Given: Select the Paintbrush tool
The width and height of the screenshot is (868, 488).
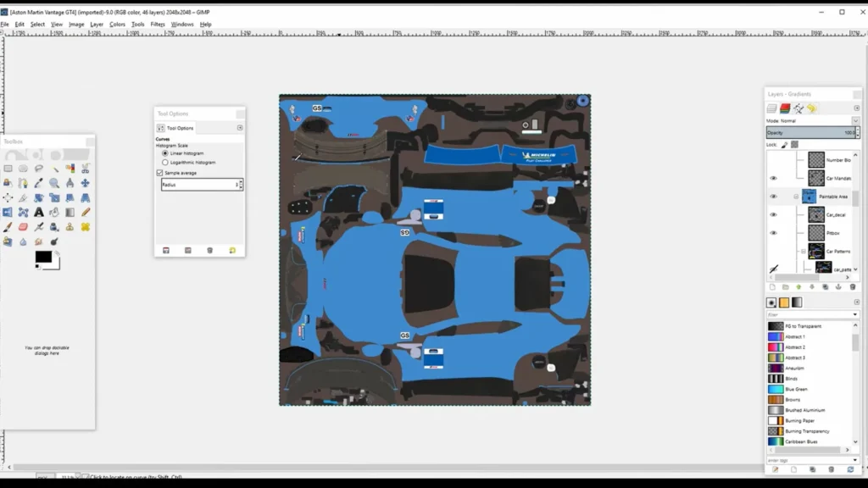Looking at the screenshot, I should [8, 227].
